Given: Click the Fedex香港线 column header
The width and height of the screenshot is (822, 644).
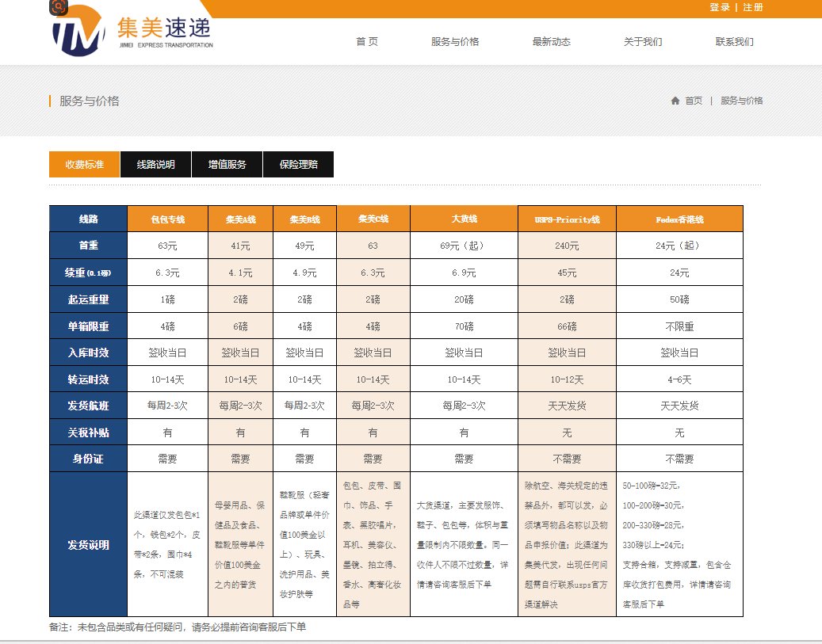Looking at the screenshot, I should coord(679,218).
